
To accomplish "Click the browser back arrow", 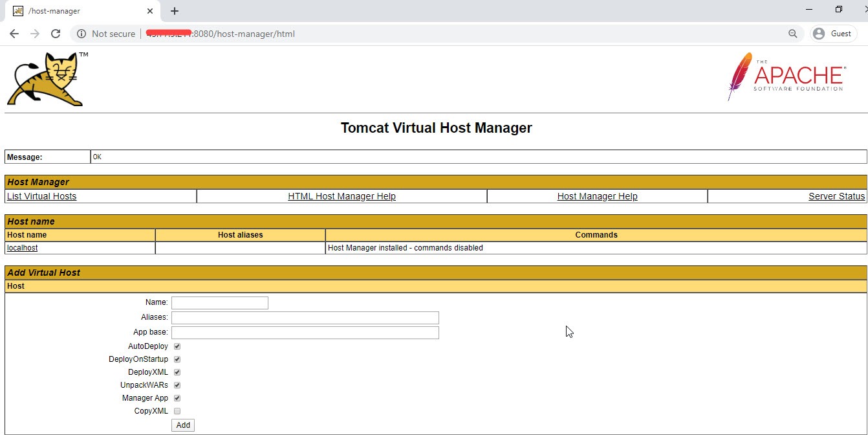I will 14,34.
